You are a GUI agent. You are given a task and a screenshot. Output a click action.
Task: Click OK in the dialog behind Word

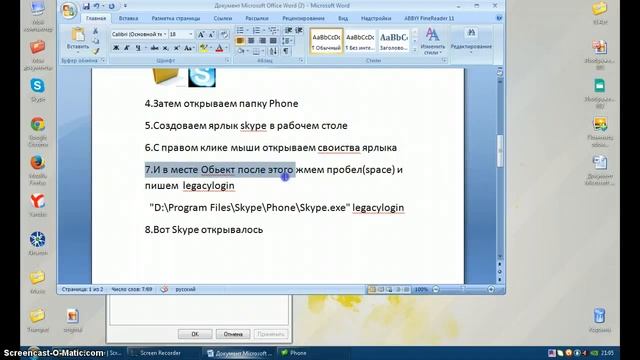195,334
